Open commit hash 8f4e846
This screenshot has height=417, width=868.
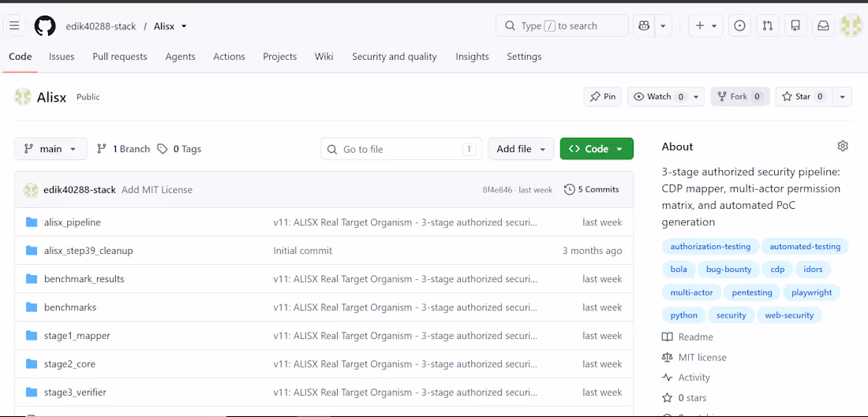[497, 190]
